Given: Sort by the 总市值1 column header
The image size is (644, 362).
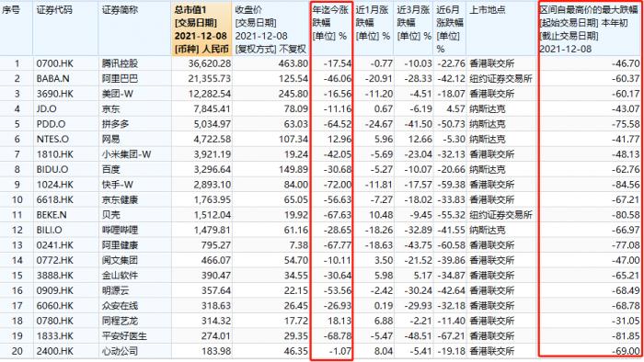Looking at the screenshot, I should tap(201, 29).
